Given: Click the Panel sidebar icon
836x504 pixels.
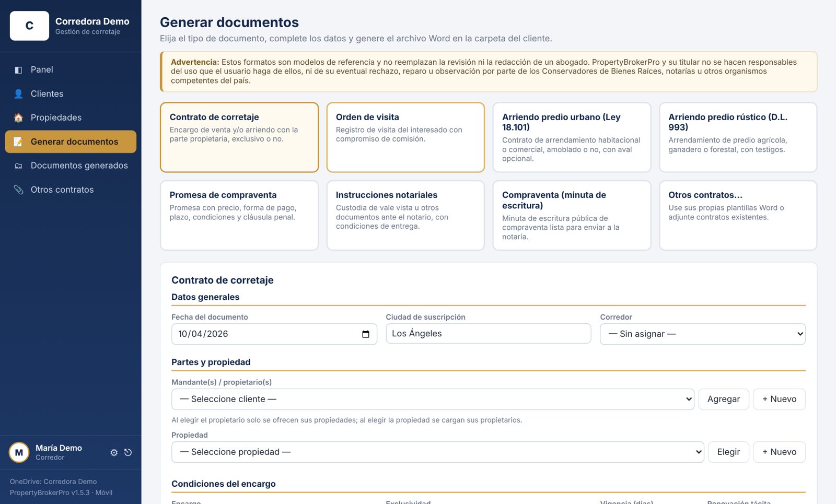Looking at the screenshot, I should (18, 70).
